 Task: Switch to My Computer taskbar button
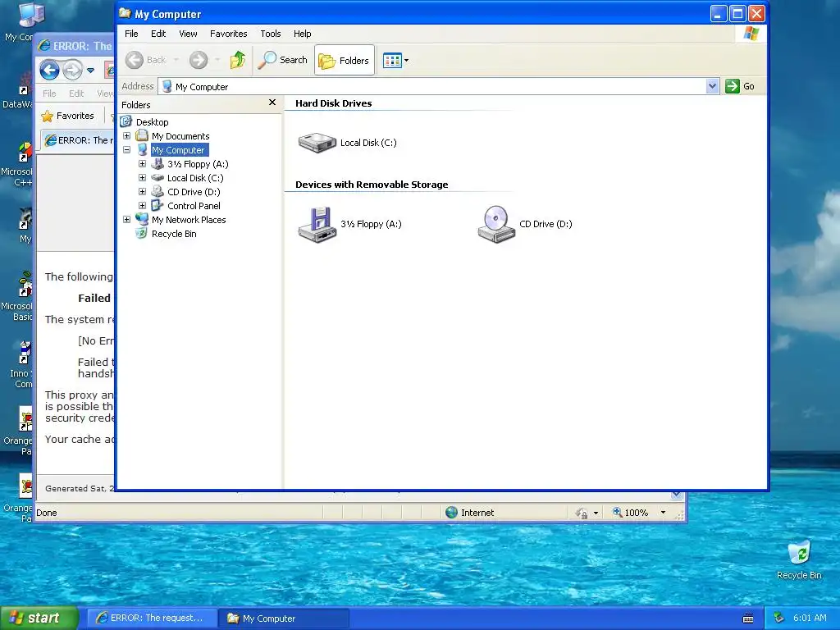click(x=284, y=619)
